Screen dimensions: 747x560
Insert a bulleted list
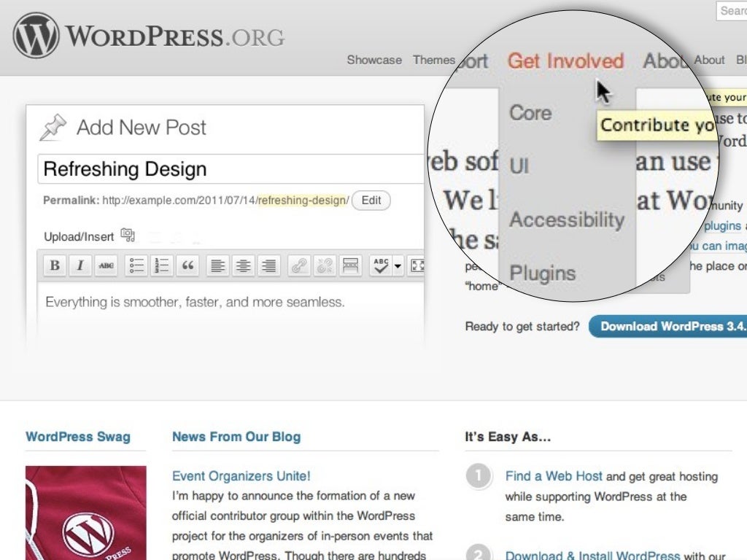click(136, 265)
